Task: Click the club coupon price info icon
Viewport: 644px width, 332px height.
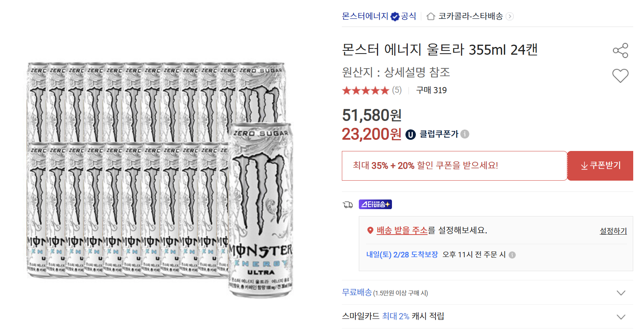Action: (465, 134)
